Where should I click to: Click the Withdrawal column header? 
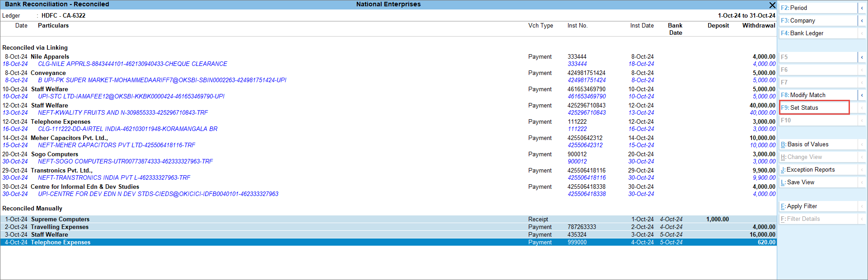pyautogui.click(x=759, y=26)
